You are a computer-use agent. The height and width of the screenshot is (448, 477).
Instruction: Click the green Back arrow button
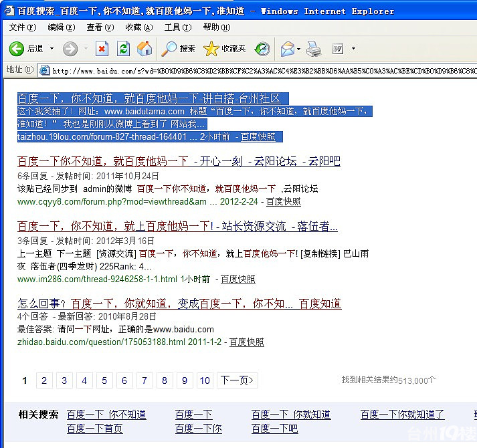coord(17,49)
